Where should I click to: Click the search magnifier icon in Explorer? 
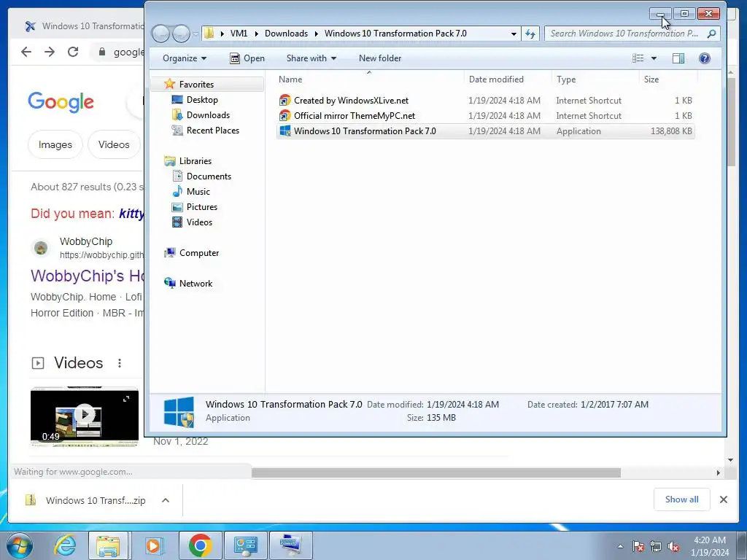[711, 34]
